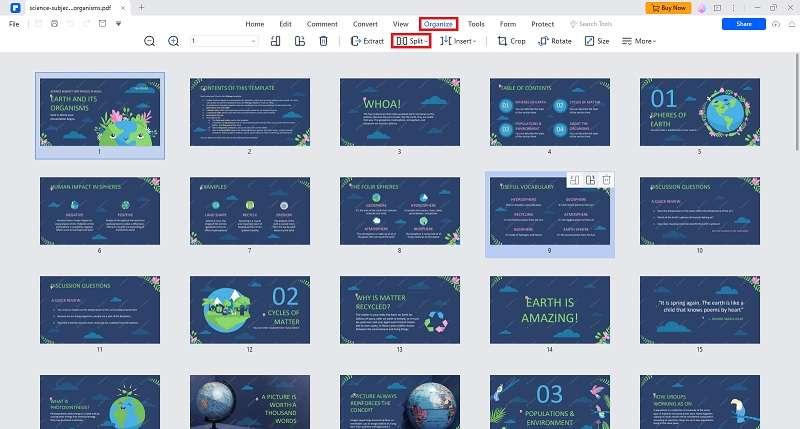Click the blue Share button
Screen dimensions: 800x429
743,24
